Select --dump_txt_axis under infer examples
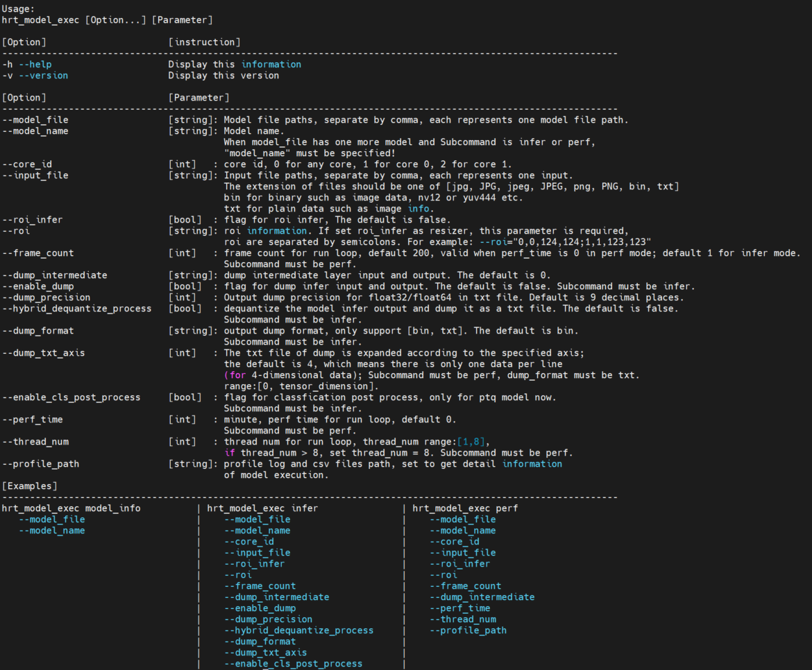812x670 pixels. [x=265, y=652]
